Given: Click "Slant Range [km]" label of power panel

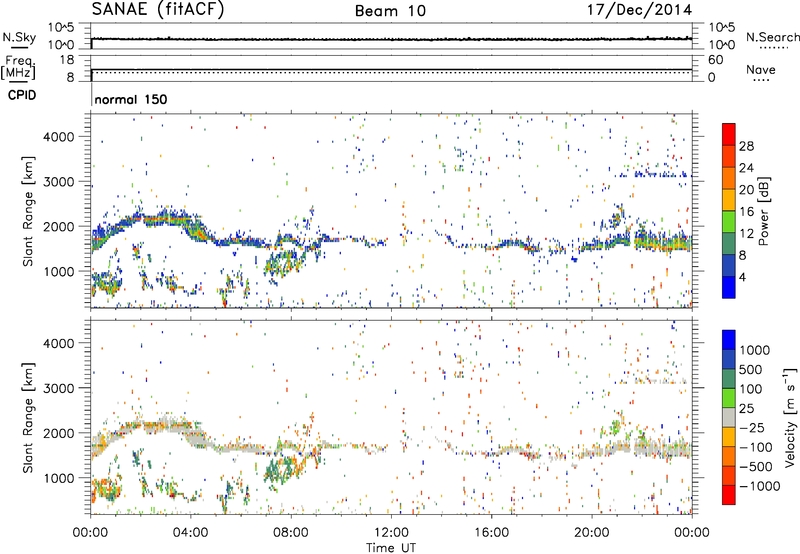Looking at the screenshot, I should [28, 211].
